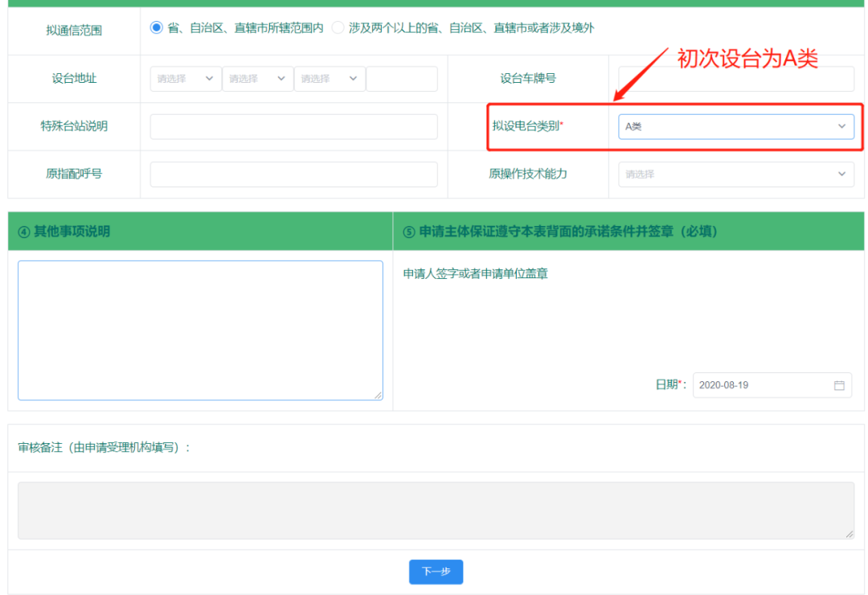Grab the resize handle of 其他事项说明 textarea

tap(378, 395)
